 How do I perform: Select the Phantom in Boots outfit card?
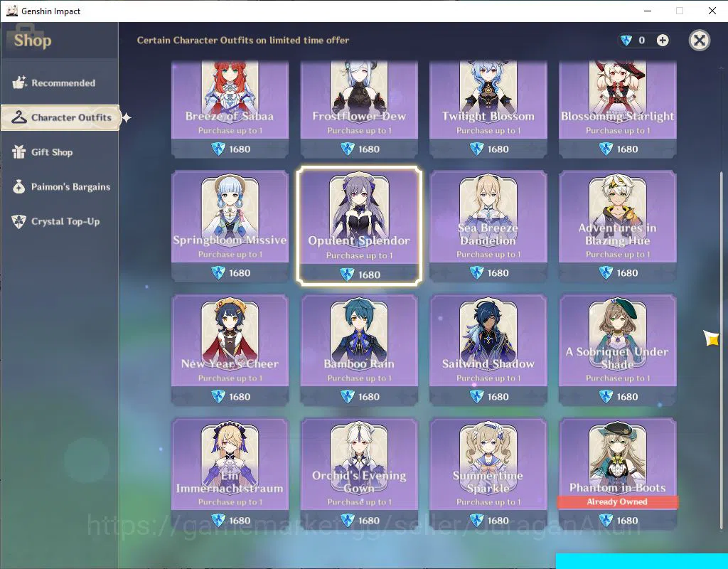pos(618,474)
